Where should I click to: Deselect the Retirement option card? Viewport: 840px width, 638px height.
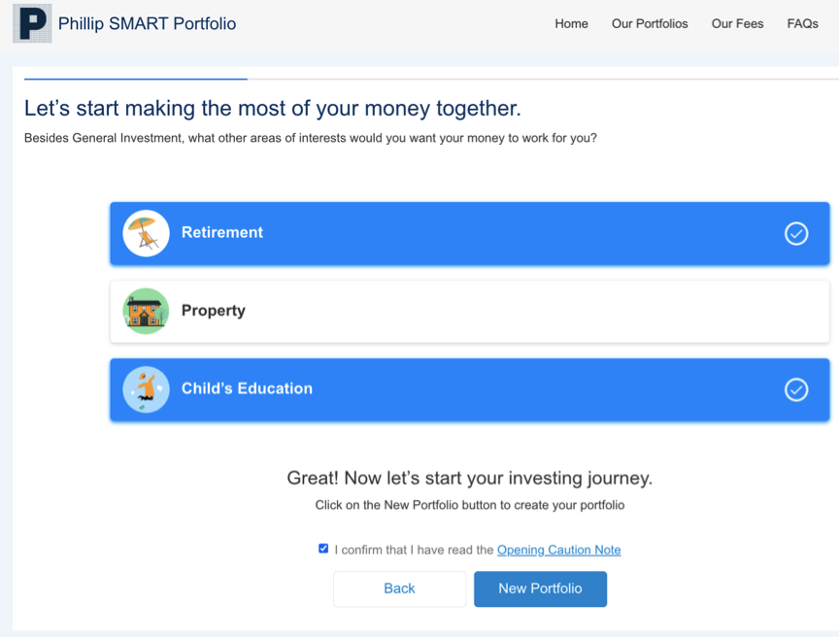[x=470, y=233]
